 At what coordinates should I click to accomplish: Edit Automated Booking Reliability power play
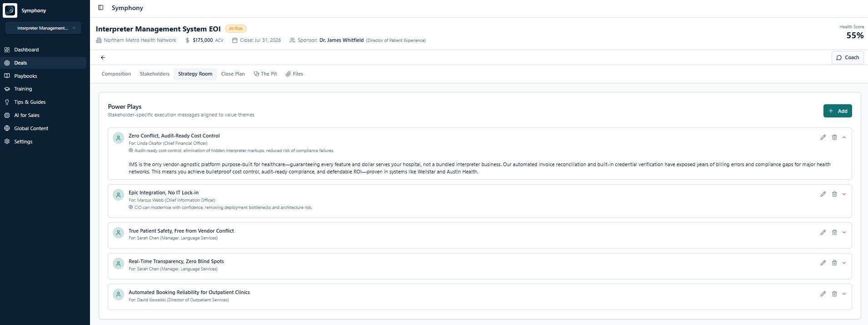pos(823,294)
